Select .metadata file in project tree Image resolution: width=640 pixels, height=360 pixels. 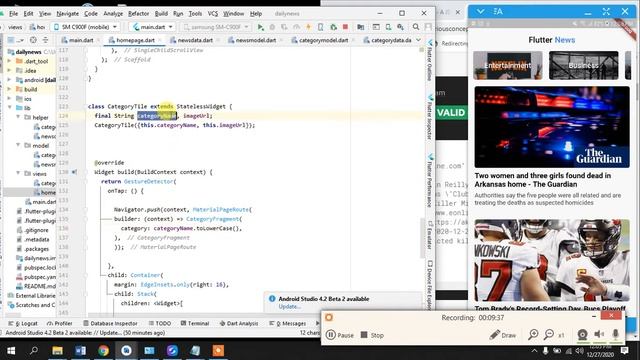click(33, 240)
